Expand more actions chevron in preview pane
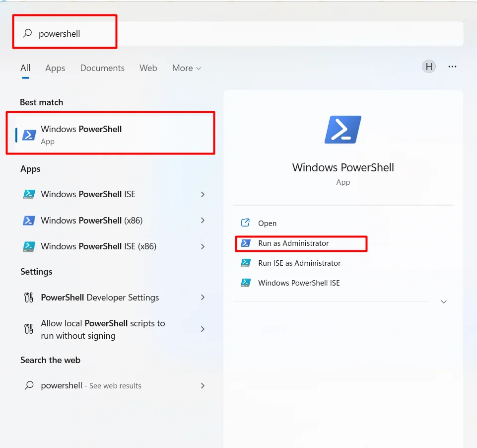Image resolution: width=477 pixels, height=448 pixels. tap(444, 301)
